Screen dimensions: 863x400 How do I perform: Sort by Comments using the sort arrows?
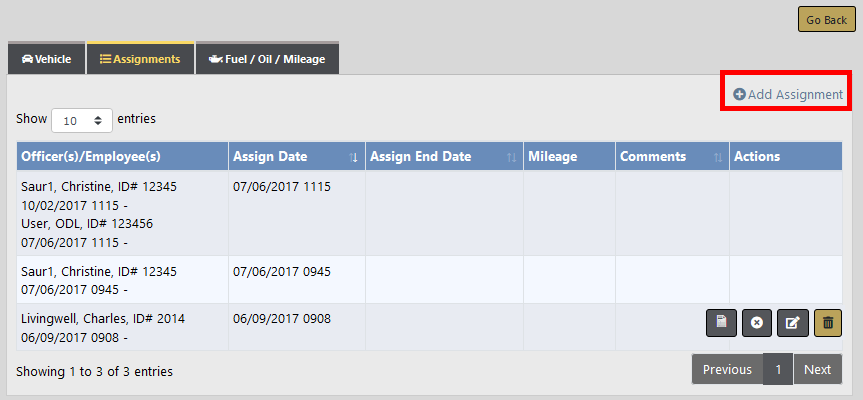click(718, 157)
